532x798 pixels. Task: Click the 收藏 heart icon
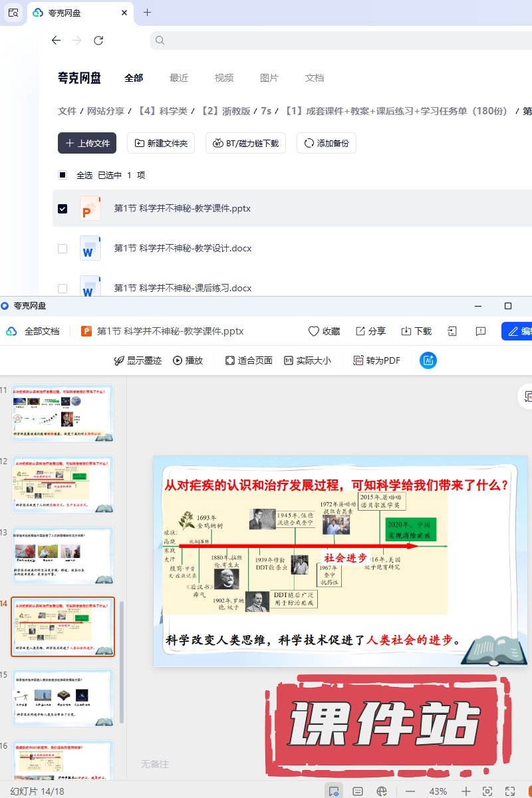tap(314, 331)
